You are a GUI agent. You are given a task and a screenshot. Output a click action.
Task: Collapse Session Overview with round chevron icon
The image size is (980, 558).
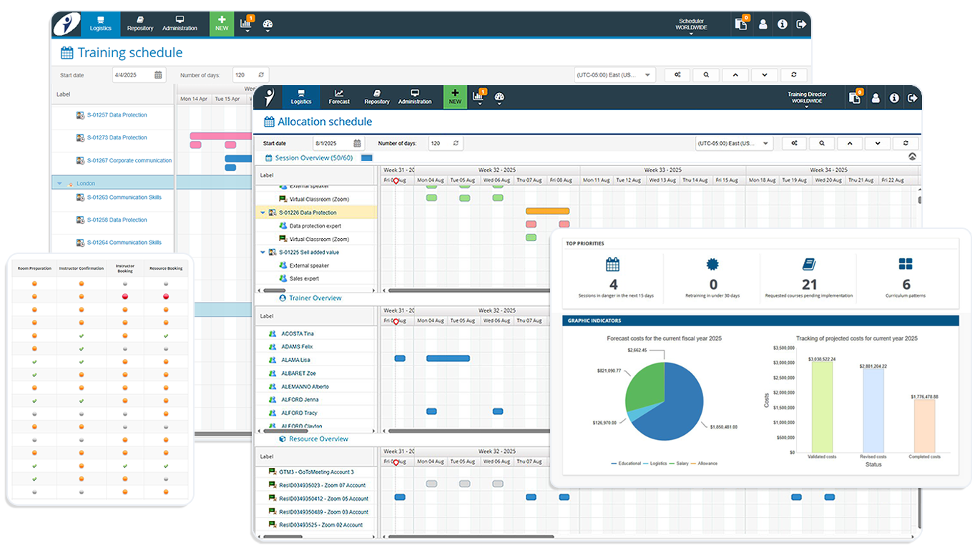pos(912,157)
